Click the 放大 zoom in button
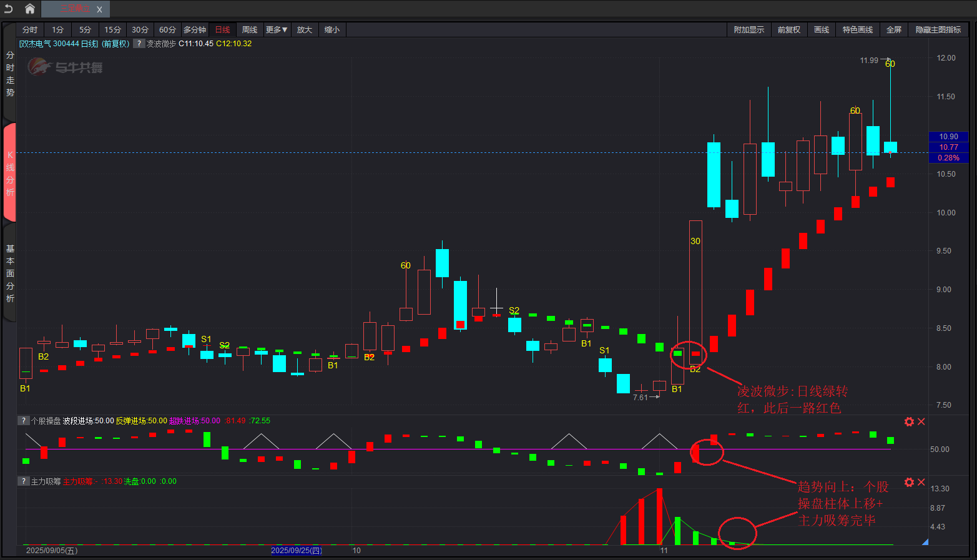Screen dimensions: 977x560 (x=304, y=30)
